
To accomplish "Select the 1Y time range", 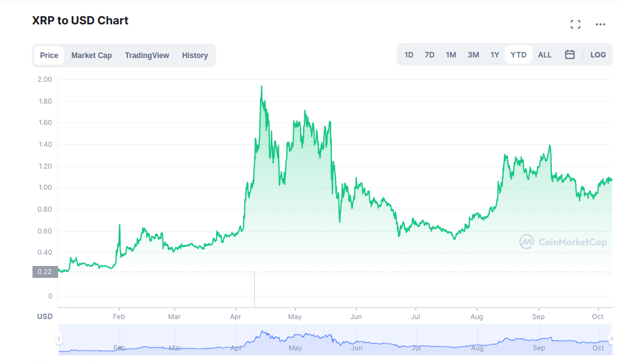I will point(494,54).
